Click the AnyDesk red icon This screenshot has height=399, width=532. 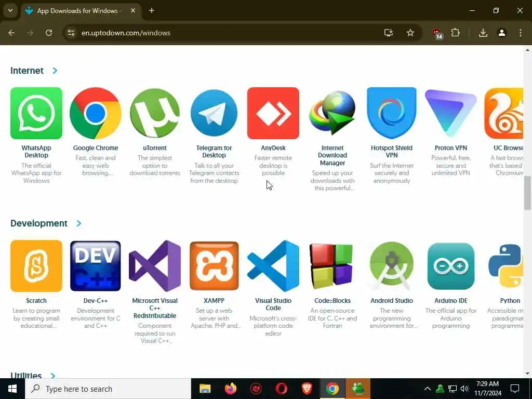[273, 113]
